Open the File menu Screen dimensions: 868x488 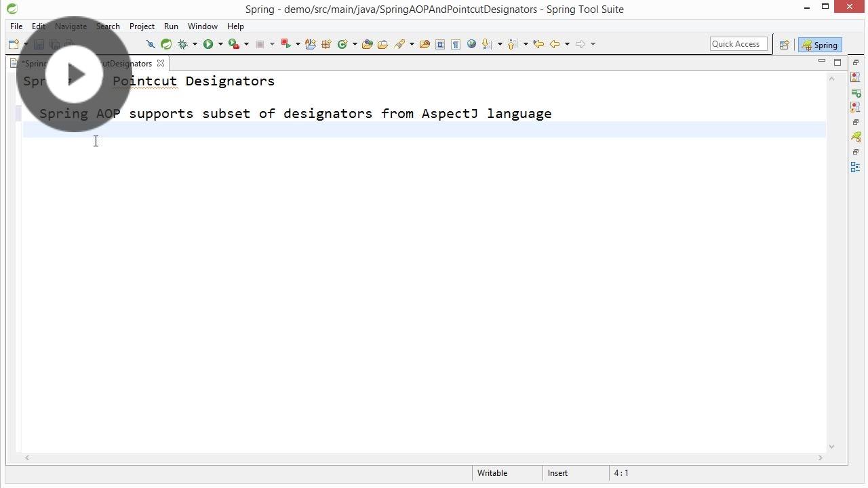[x=16, y=26]
